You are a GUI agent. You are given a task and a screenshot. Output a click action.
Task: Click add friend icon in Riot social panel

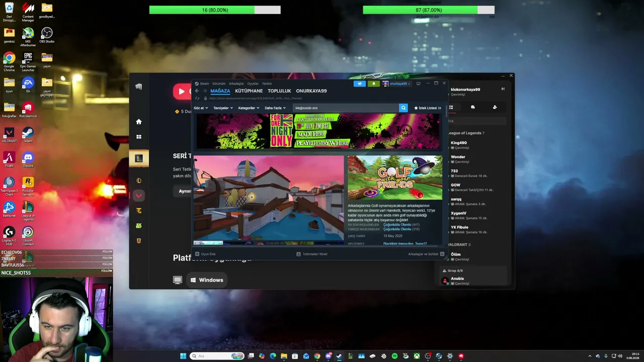(x=495, y=107)
